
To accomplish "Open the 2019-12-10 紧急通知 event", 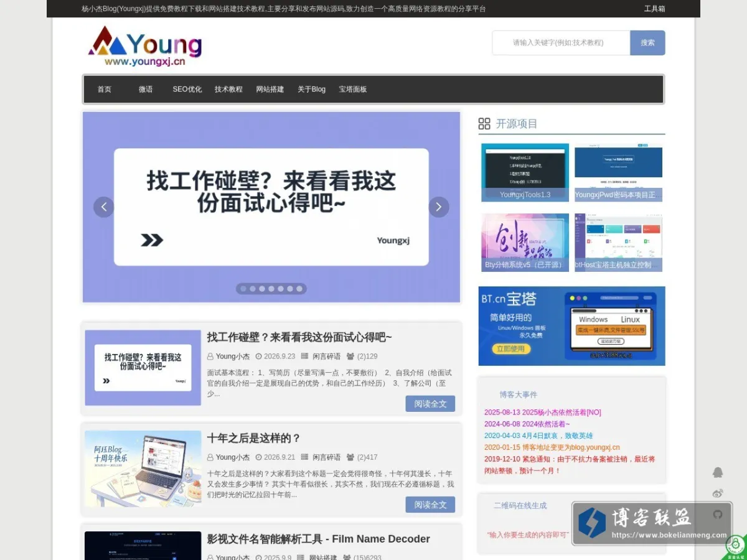I will tap(570, 465).
